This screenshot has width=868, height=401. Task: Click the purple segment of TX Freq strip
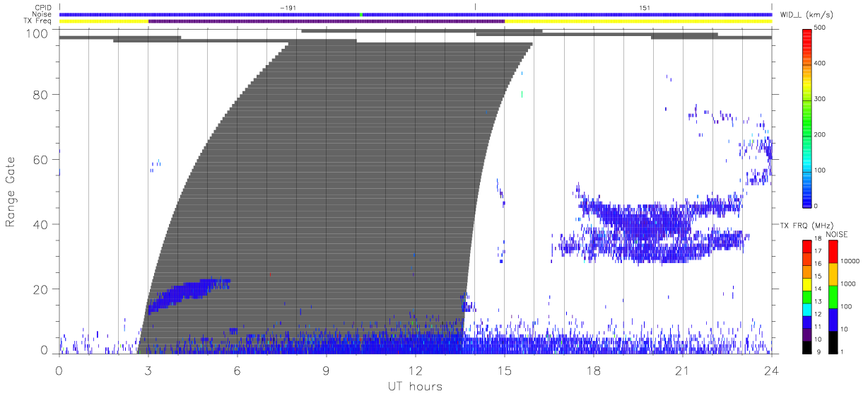coord(327,21)
